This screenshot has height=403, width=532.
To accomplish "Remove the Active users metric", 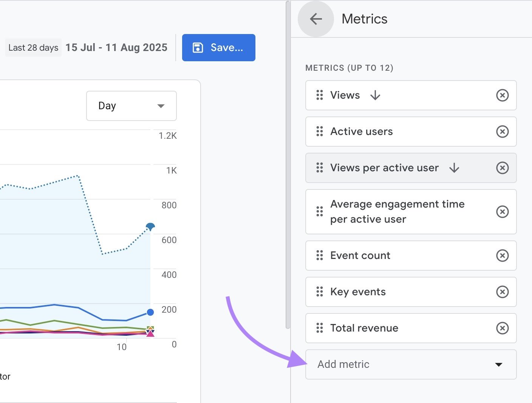I will (x=502, y=132).
